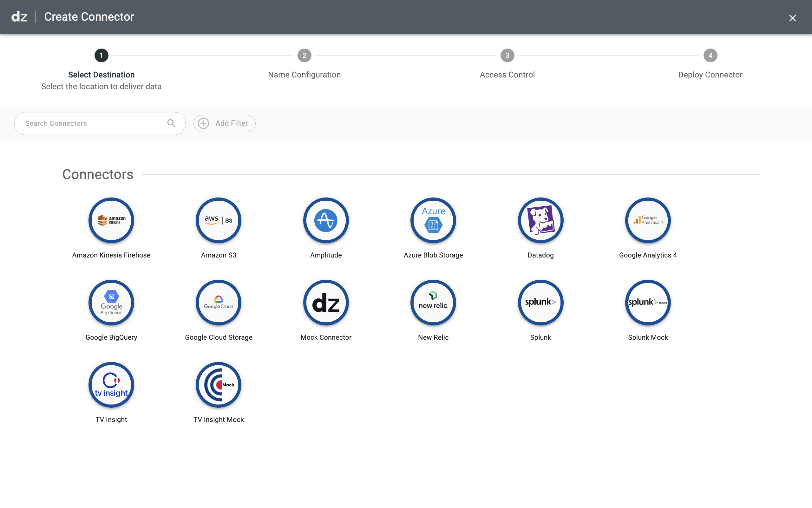Viewport: 812px width, 508px height.
Task: Select the TV Insight Mock connector icon
Action: tap(219, 385)
